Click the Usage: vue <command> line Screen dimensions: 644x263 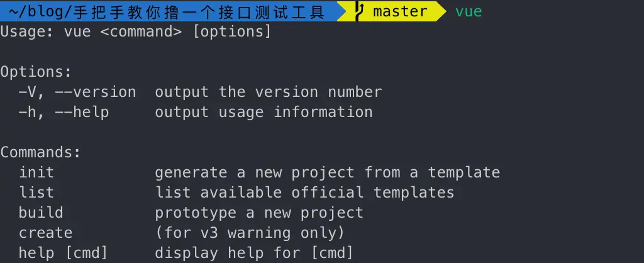(x=136, y=31)
